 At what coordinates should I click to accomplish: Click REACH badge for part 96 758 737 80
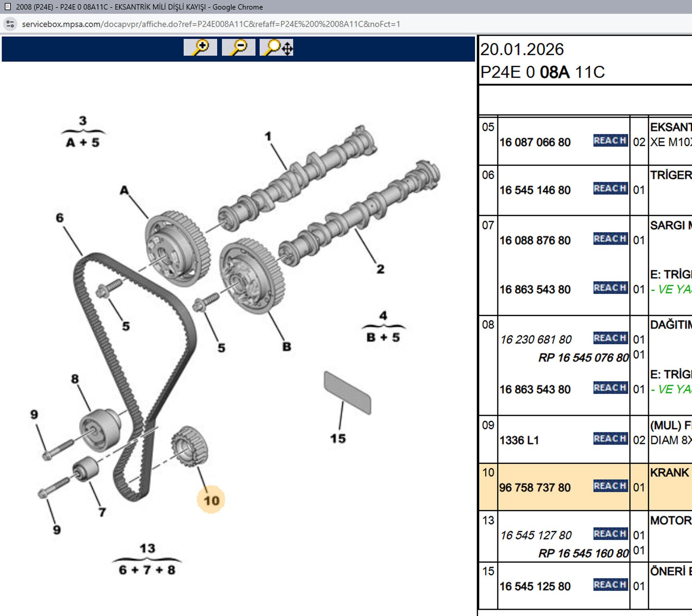(x=610, y=486)
